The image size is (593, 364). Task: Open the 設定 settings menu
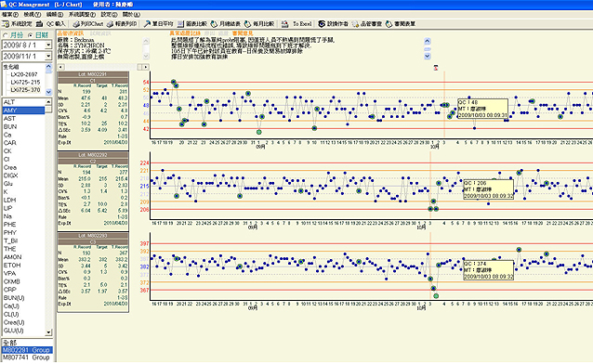(x=109, y=14)
